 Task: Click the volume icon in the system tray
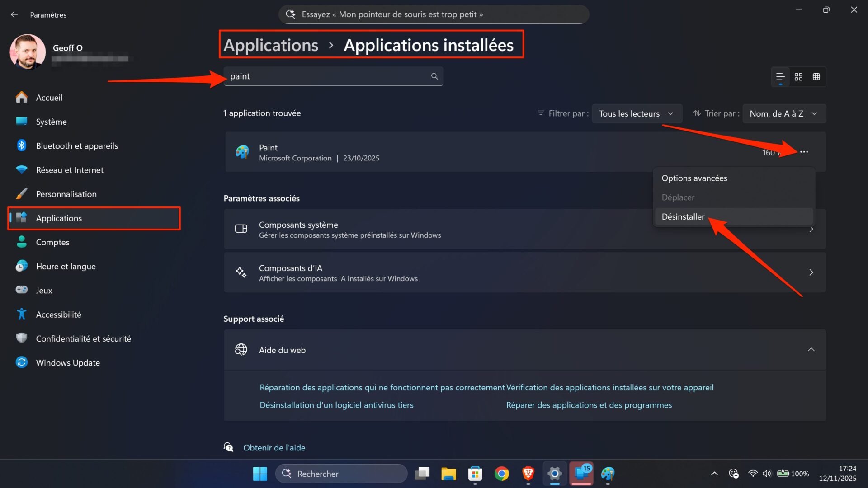point(767,474)
